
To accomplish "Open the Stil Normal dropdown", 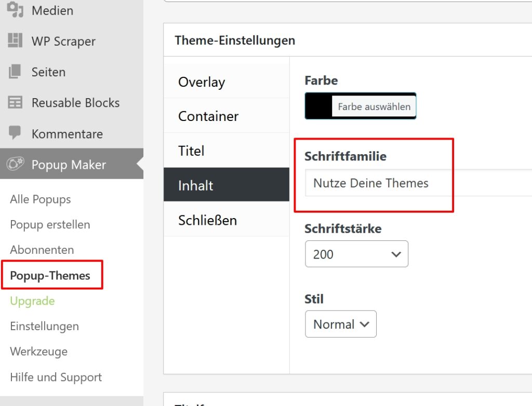I will point(340,324).
